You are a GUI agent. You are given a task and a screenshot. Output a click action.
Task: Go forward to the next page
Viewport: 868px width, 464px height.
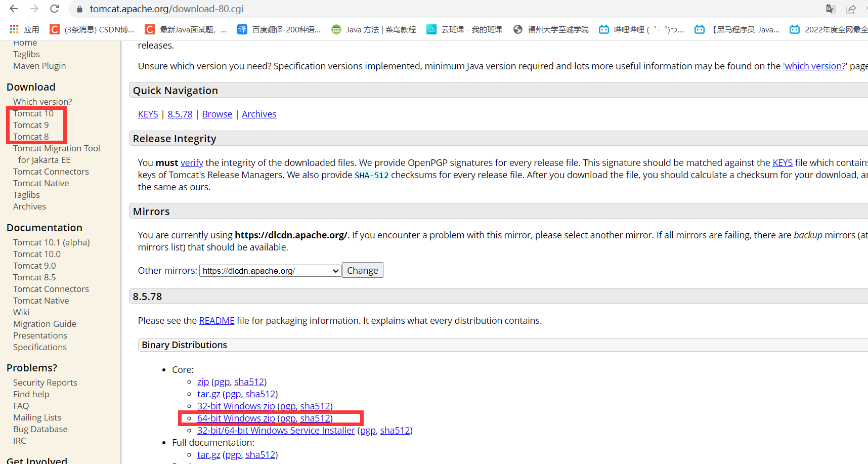point(34,9)
